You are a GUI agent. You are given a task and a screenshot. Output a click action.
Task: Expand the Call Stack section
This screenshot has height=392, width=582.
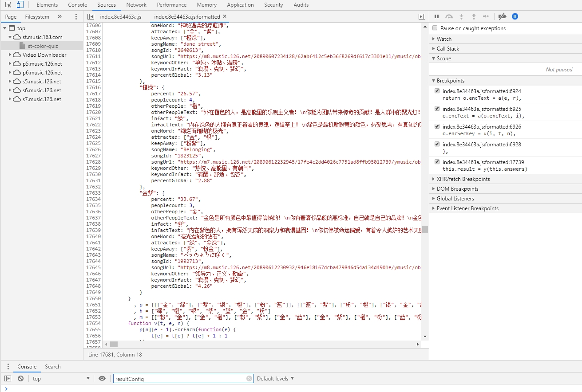[x=447, y=49]
